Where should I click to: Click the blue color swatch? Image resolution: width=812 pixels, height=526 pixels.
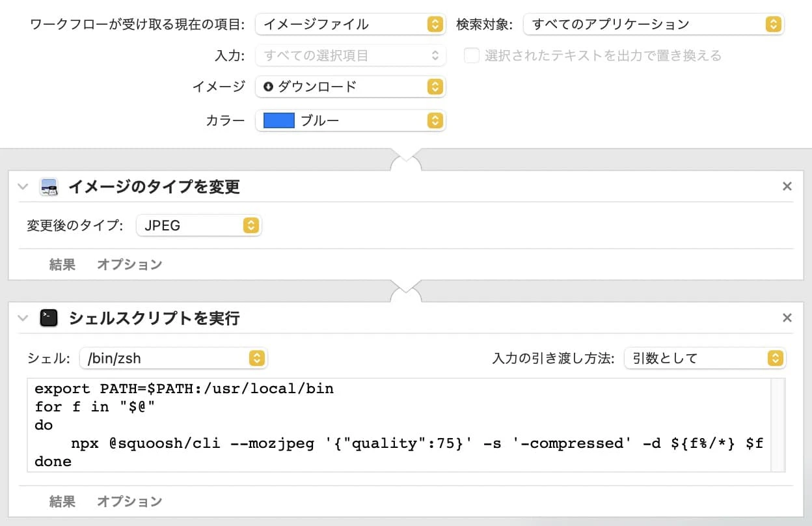point(278,120)
